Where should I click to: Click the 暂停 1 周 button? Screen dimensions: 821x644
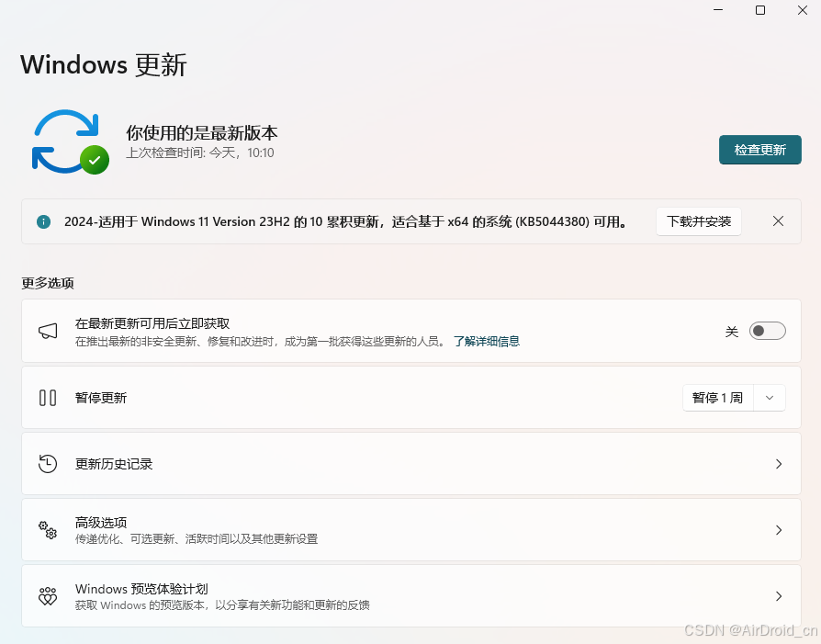717,398
